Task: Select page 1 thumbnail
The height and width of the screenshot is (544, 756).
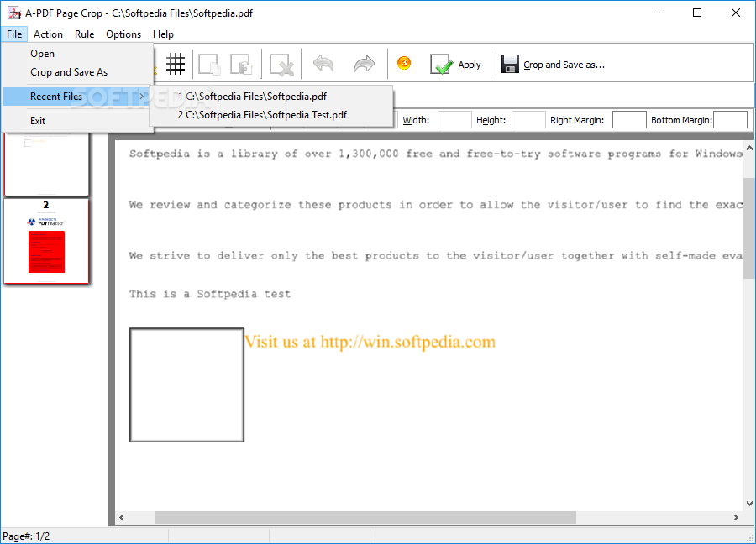Action: tap(46, 164)
